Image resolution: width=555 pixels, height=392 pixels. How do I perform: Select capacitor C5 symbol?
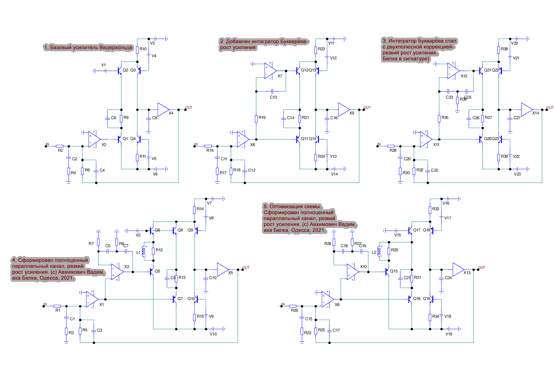tap(108, 251)
